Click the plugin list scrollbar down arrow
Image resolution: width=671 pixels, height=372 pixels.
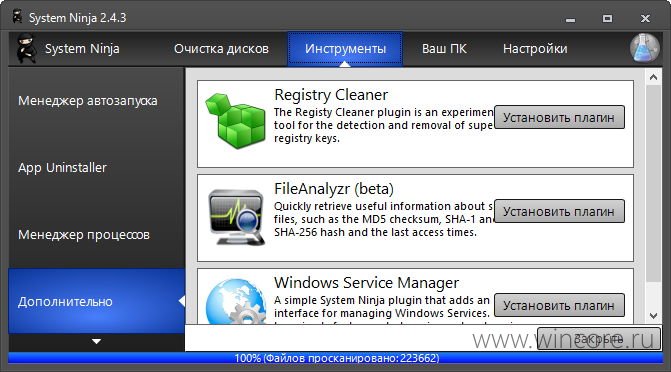pyautogui.click(x=653, y=316)
